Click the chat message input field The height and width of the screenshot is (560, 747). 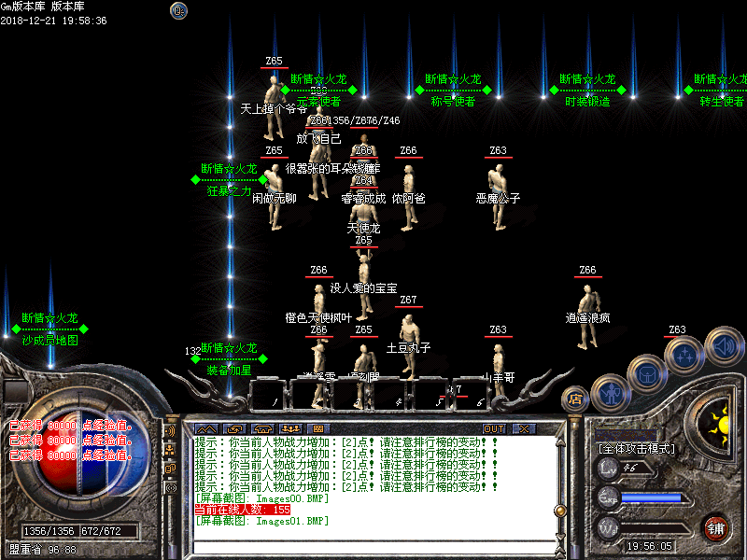pyautogui.click(x=374, y=548)
